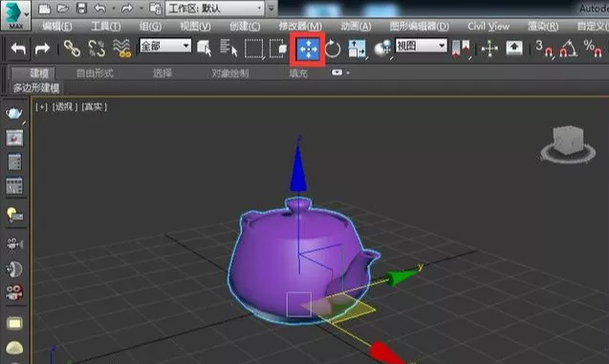The height and width of the screenshot is (364, 609).
Task: Open the 视图 reference coordinate system dropdown
Action: click(421, 46)
